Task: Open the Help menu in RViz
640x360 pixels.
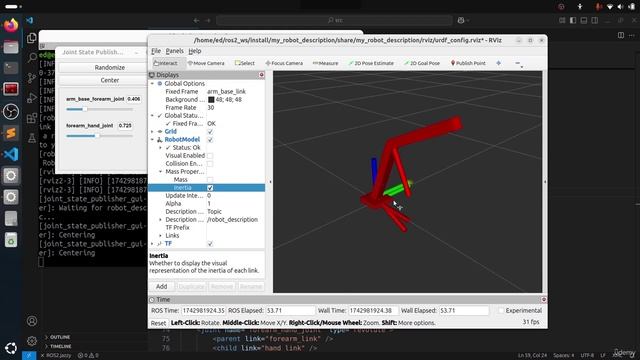Action: pos(195,51)
